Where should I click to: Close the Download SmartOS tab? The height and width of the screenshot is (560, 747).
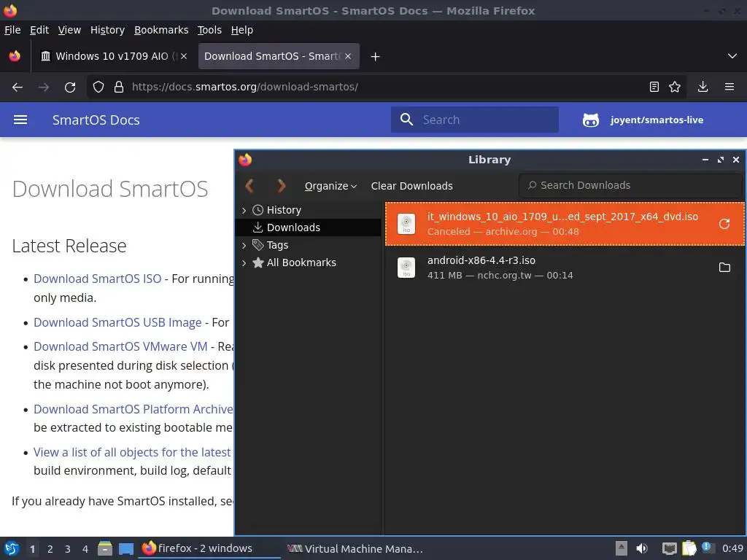pyautogui.click(x=348, y=56)
